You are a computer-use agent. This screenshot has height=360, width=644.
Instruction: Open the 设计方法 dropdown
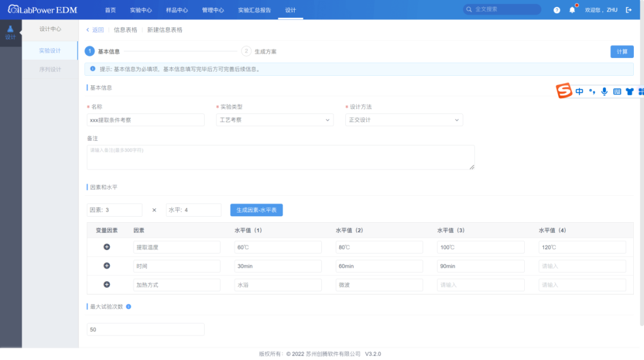point(404,120)
